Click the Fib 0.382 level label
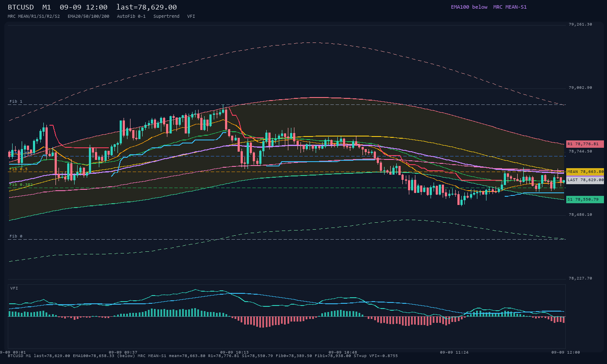This screenshot has height=364, width=607. [21, 185]
